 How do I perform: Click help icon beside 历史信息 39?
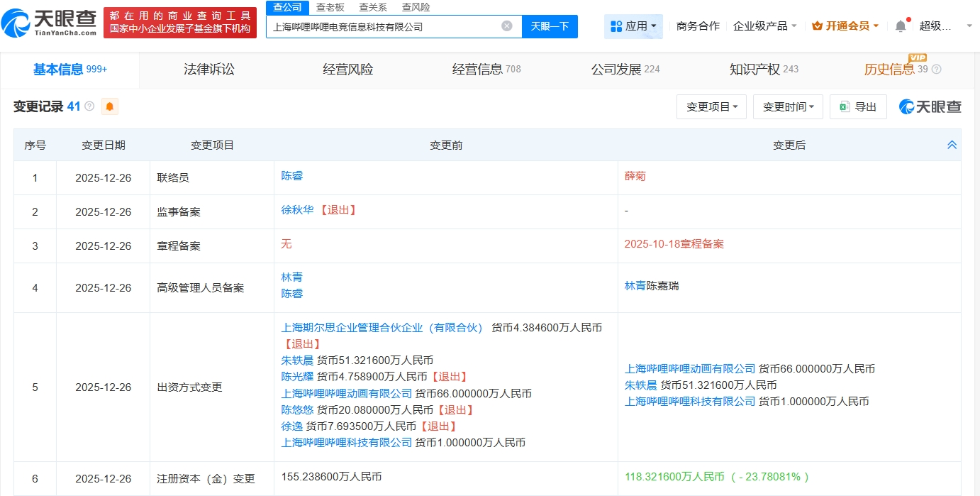pyautogui.click(x=936, y=70)
